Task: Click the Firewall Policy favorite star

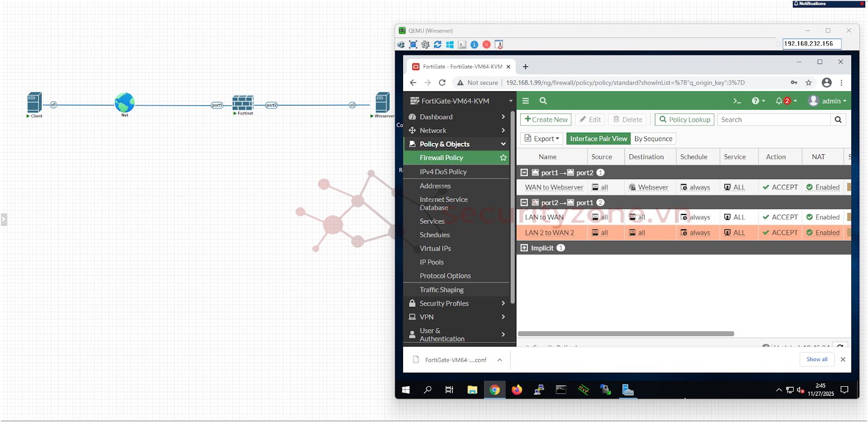Action: [x=503, y=158]
